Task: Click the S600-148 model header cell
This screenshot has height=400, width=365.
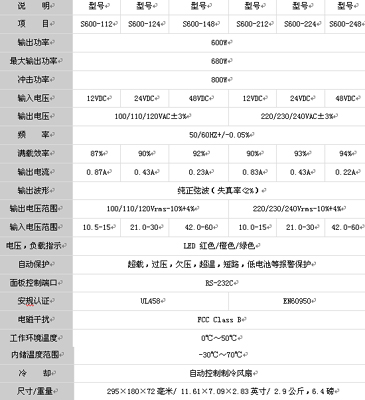Action: (199, 24)
